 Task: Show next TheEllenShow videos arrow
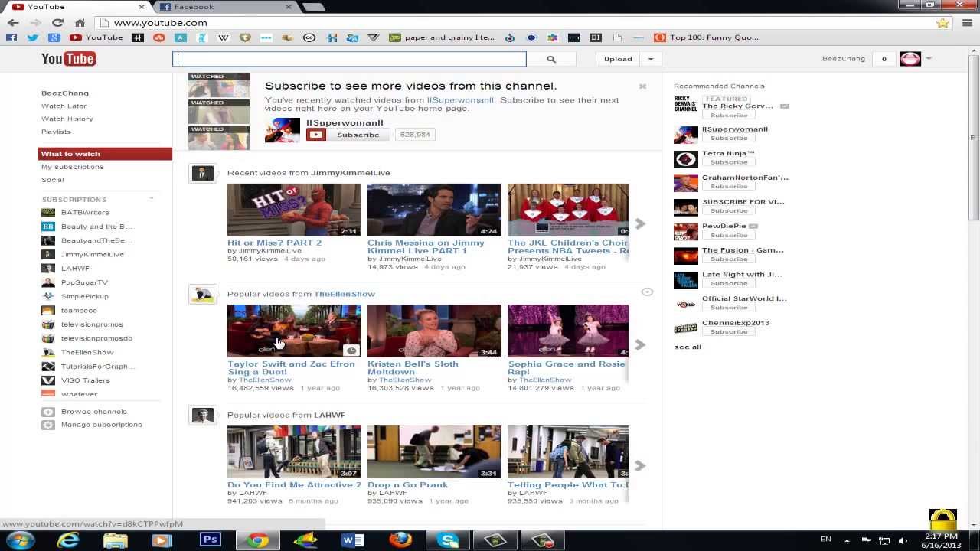tap(640, 344)
